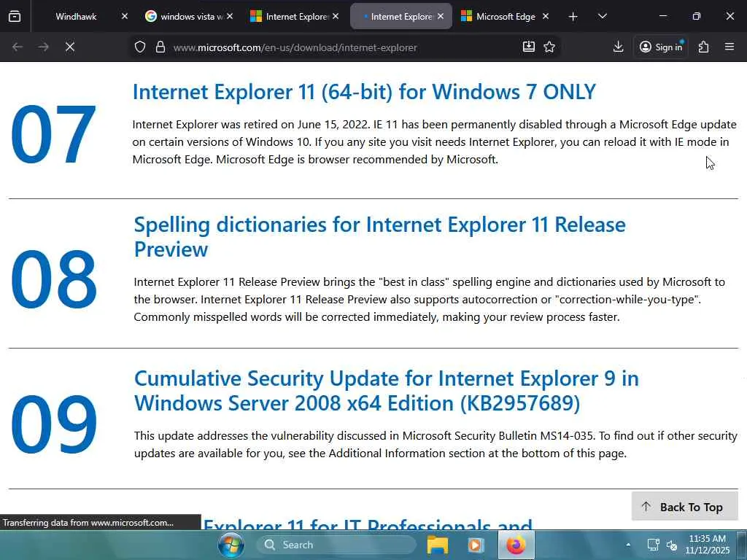This screenshot has width=747, height=560.
Task: Open Cumulative Security Update KB2957689 link
Action: (387, 391)
